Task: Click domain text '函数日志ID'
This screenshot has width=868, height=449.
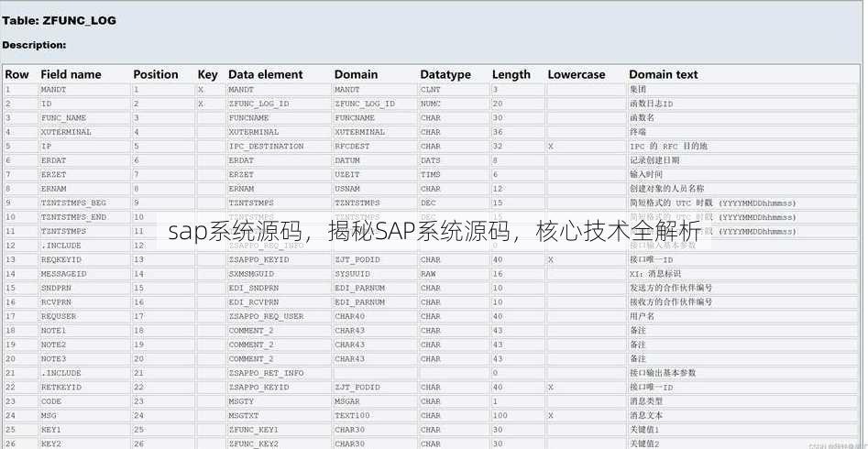Action: click(x=652, y=104)
